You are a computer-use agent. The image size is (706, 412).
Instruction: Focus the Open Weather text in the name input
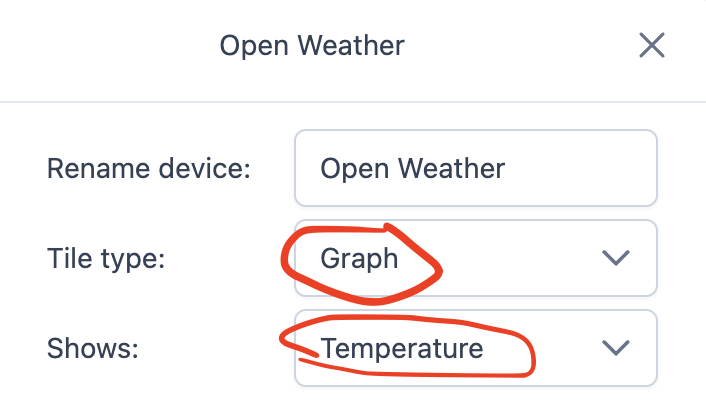pyautogui.click(x=412, y=168)
